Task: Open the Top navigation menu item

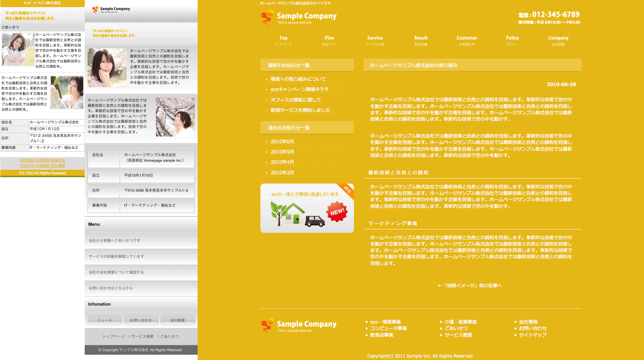Action: (283, 41)
